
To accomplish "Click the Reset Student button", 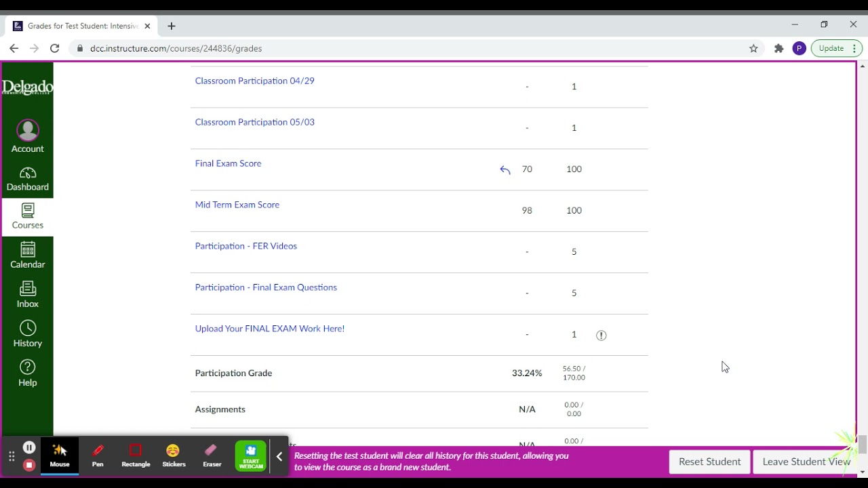I will [x=709, y=462].
